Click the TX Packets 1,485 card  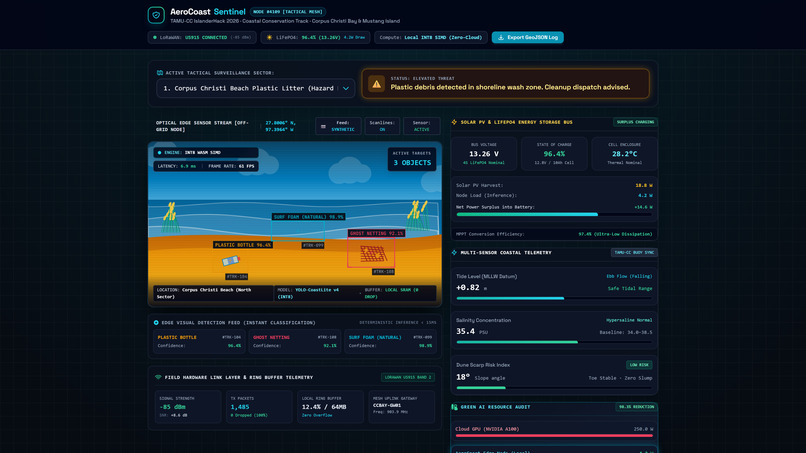[259, 407]
